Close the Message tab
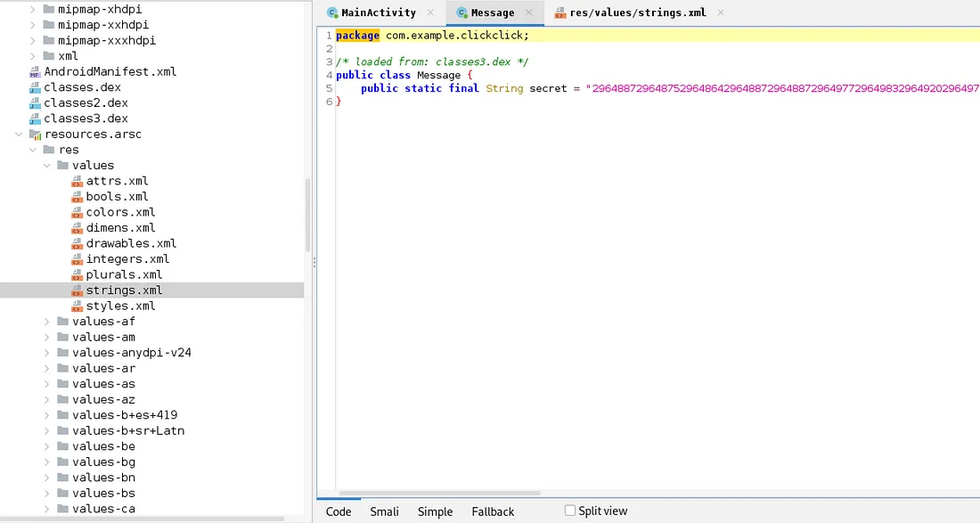The image size is (980, 523). (x=528, y=12)
